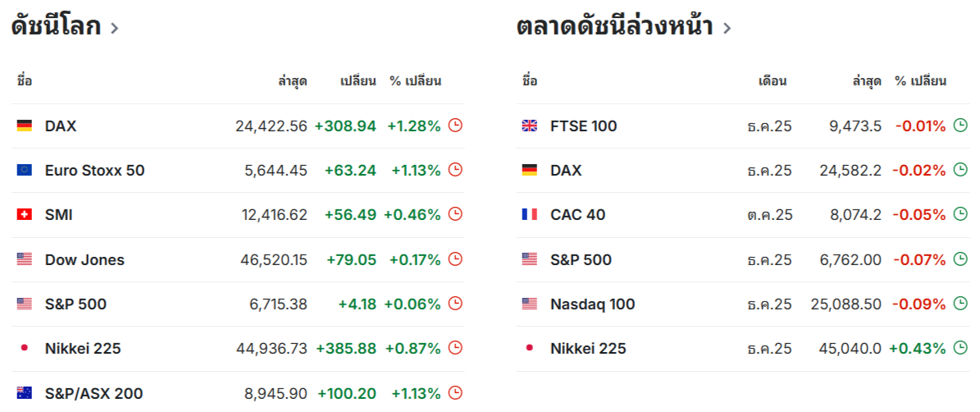Click the UK flag icon beside FTSE 100
This screenshot has width=980, height=412.
[x=530, y=126]
